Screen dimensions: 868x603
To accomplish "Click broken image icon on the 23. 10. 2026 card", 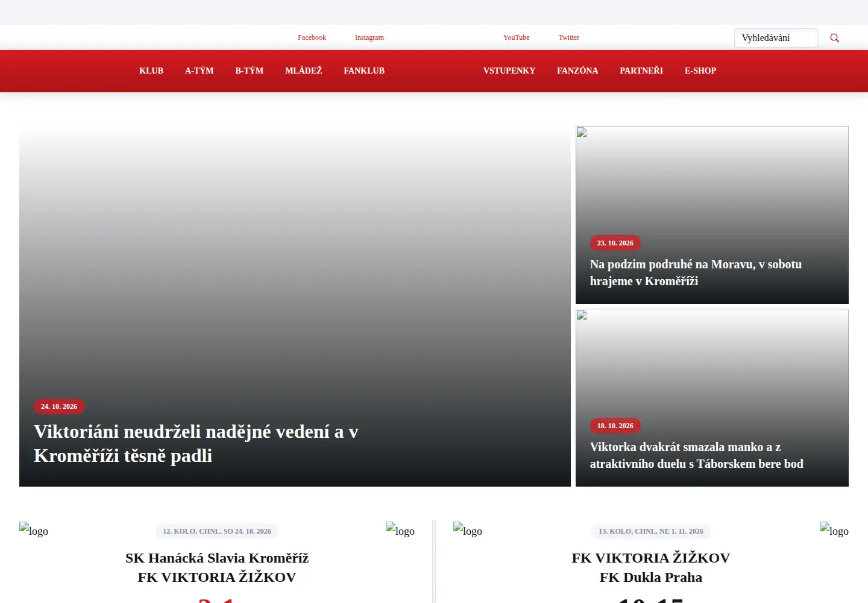I will tap(582, 133).
